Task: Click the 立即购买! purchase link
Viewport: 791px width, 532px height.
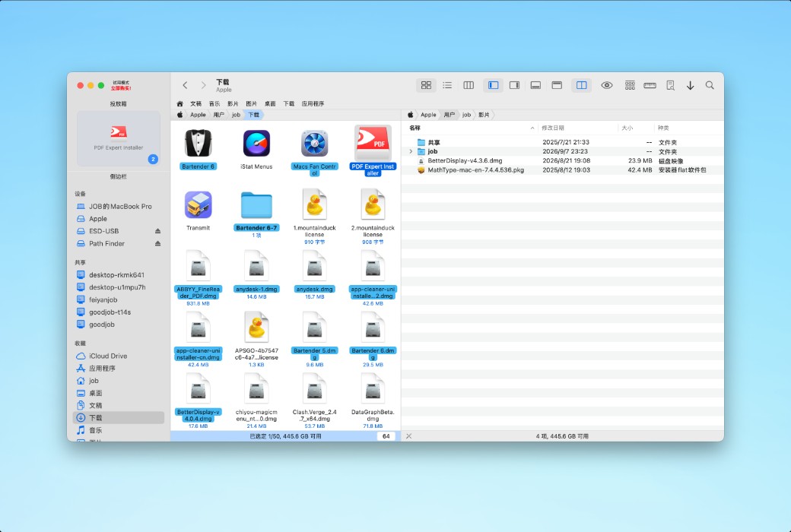Action: (121, 88)
